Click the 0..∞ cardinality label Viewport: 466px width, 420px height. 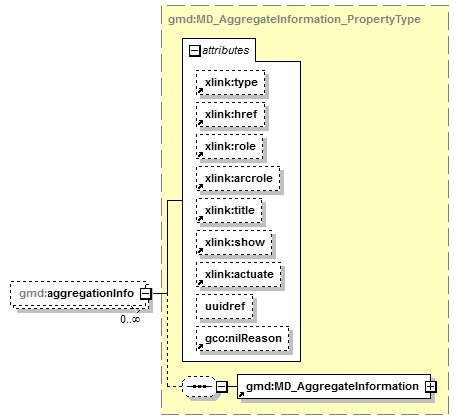point(130,319)
